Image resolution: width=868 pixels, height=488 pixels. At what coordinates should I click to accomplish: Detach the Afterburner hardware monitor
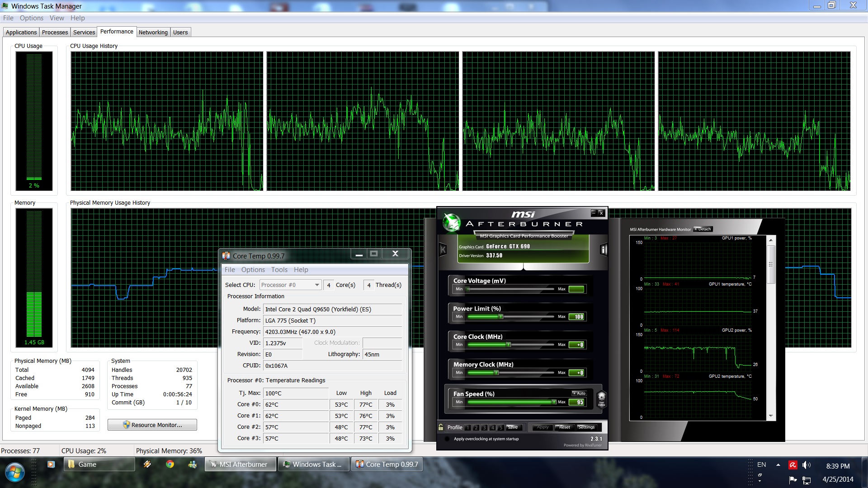click(703, 229)
